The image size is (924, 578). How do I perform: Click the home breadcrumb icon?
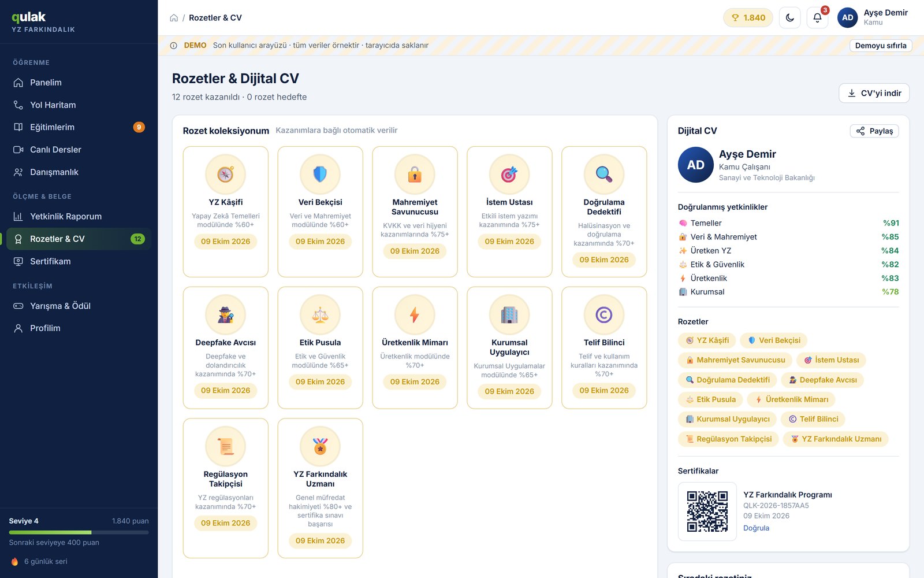pos(174,18)
